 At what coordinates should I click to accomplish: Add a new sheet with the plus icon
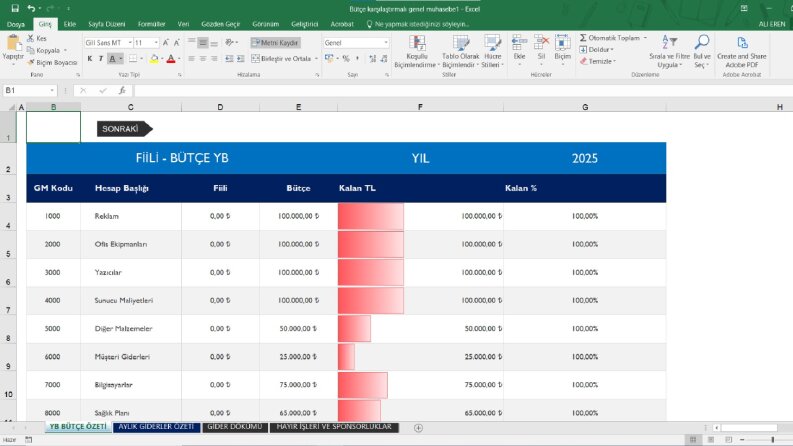pos(418,428)
